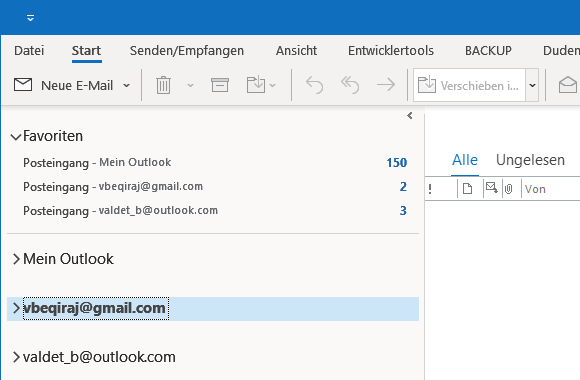Open the Entwicklertools tab

point(391,51)
